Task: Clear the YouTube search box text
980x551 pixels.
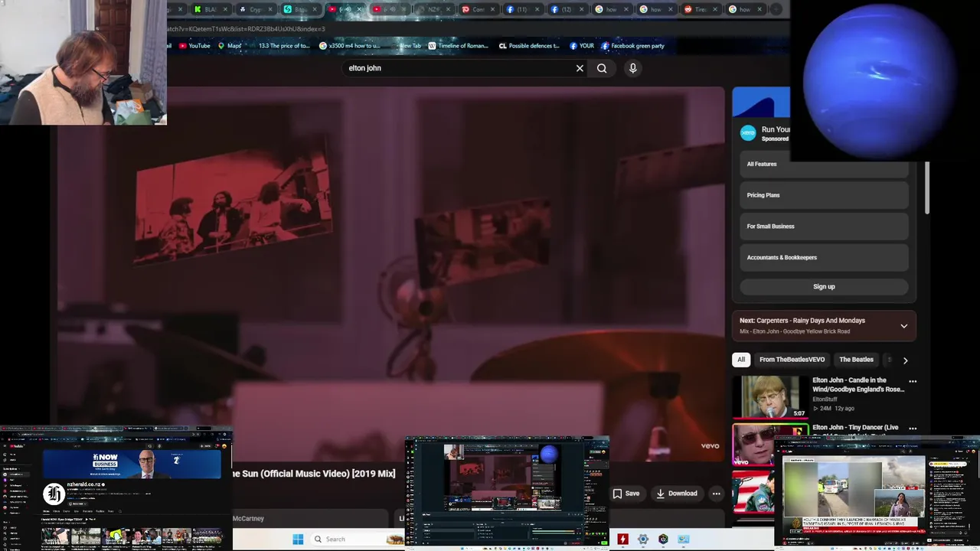Action: coord(580,68)
